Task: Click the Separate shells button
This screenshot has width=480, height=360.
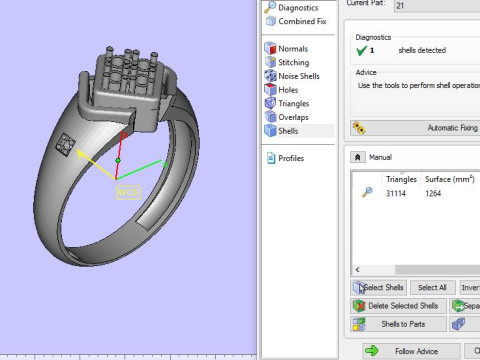Action: point(465,306)
